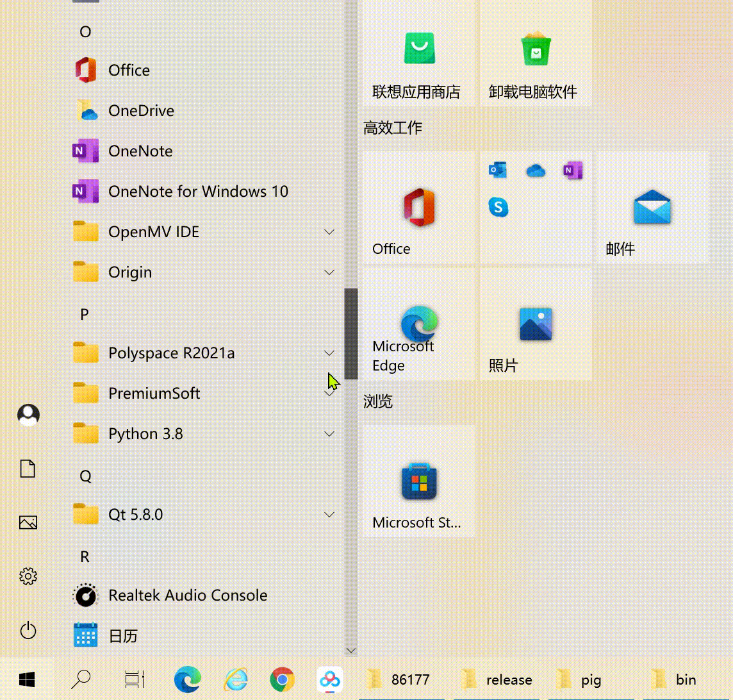Expand the Polyspace R2021a folder
This screenshot has height=700, width=733.
click(x=329, y=353)
